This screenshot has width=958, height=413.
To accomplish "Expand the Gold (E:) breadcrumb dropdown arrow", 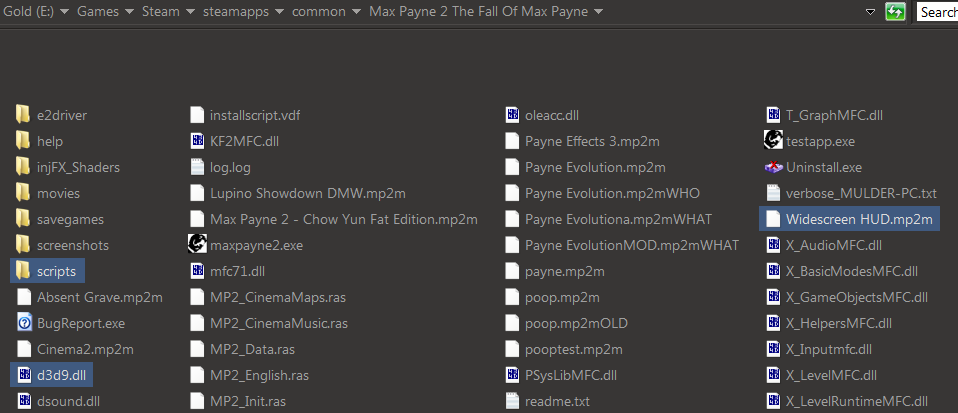I will coord(65,12).
